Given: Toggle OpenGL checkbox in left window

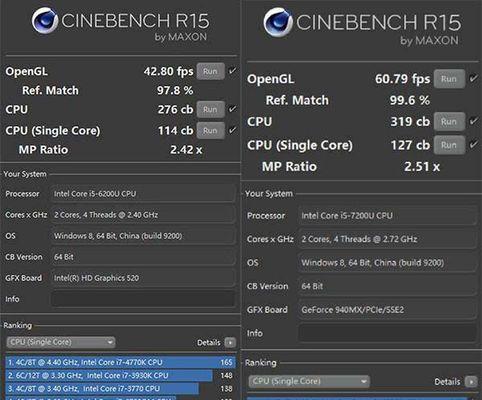Looking at the screenshot, I should coord(232,71).
